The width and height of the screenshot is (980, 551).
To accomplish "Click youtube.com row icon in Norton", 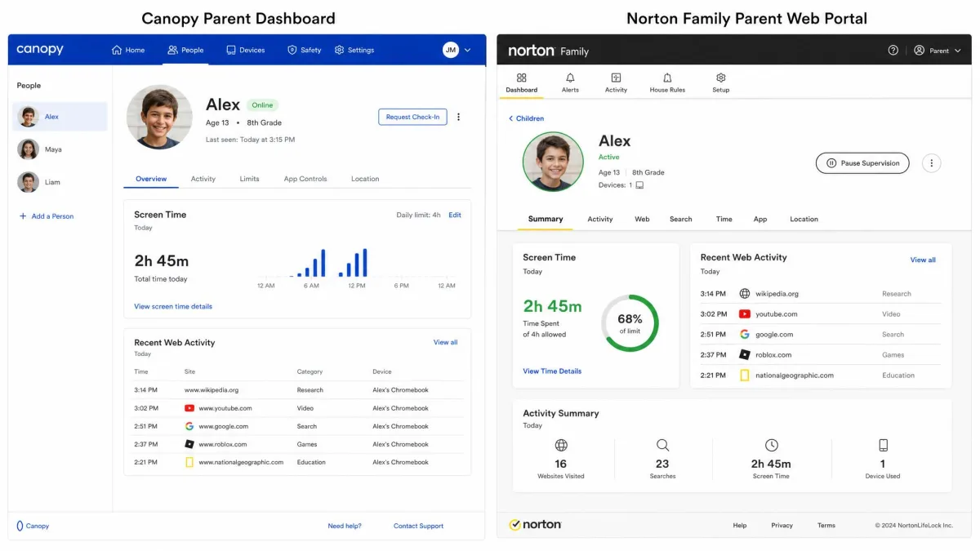I will tap(744, 314).
